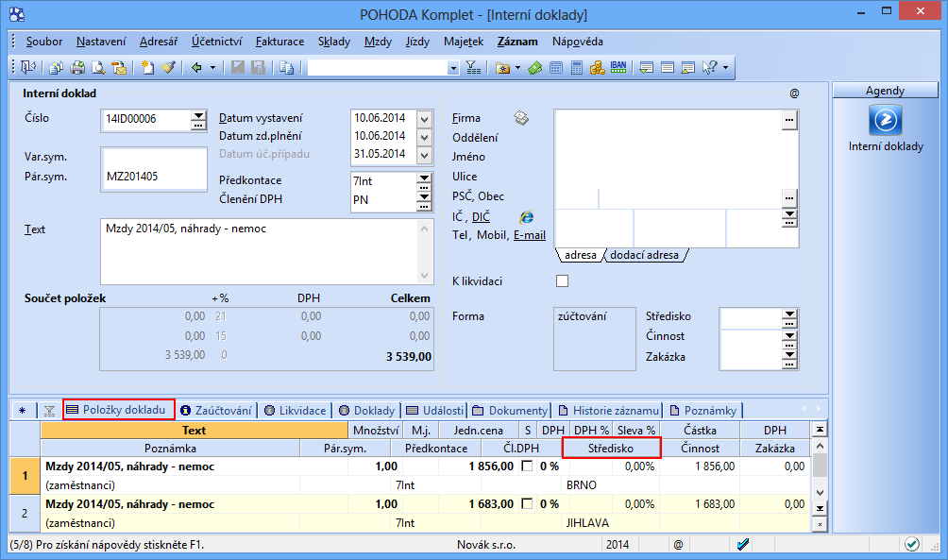Screen dimensions: 948x560
Task: Click the printer icon in the toolbar
Action: click(x=77, y=68)
